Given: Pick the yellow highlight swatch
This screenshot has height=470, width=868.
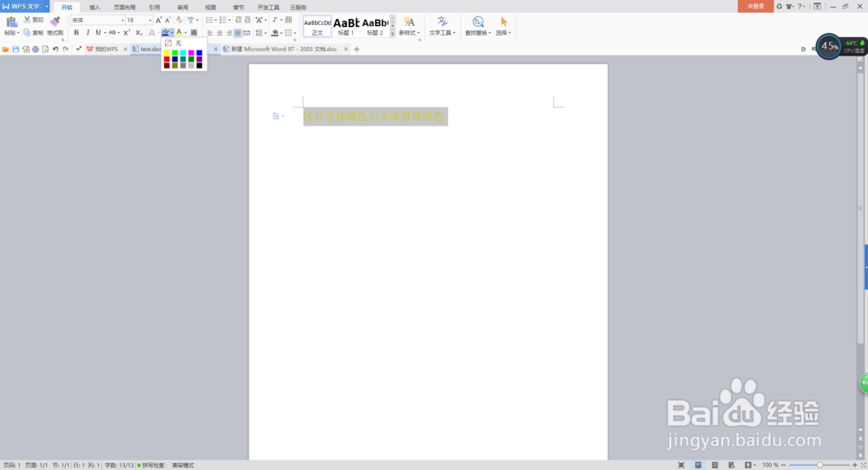Looking at the screenshot, I should (167, 53).
